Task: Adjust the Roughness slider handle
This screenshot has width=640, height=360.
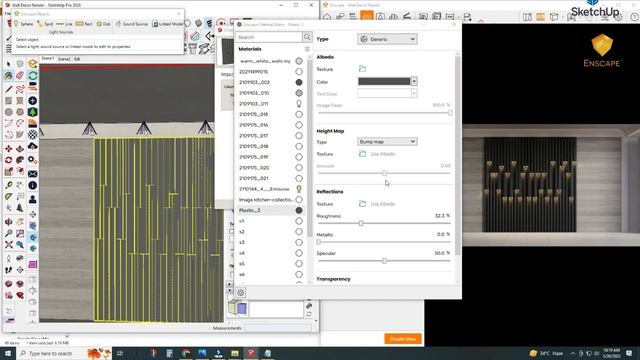Action: pyautogui.click(x=361, y=223)
